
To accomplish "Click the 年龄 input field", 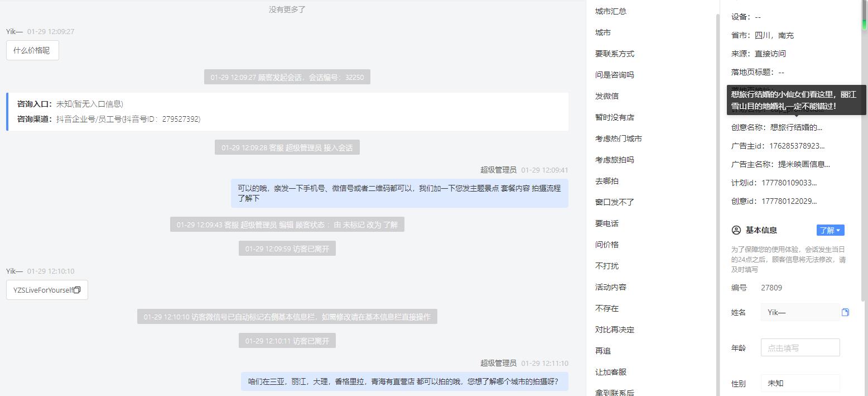I will point(800,347).
